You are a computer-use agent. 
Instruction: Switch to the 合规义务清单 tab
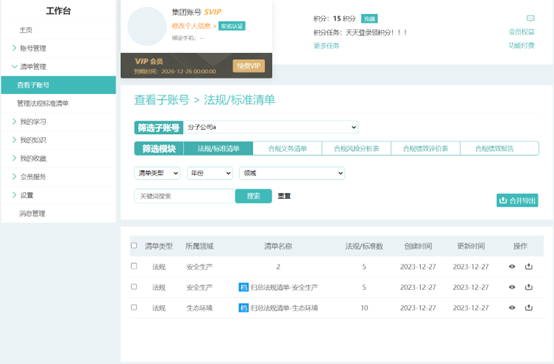287,148
